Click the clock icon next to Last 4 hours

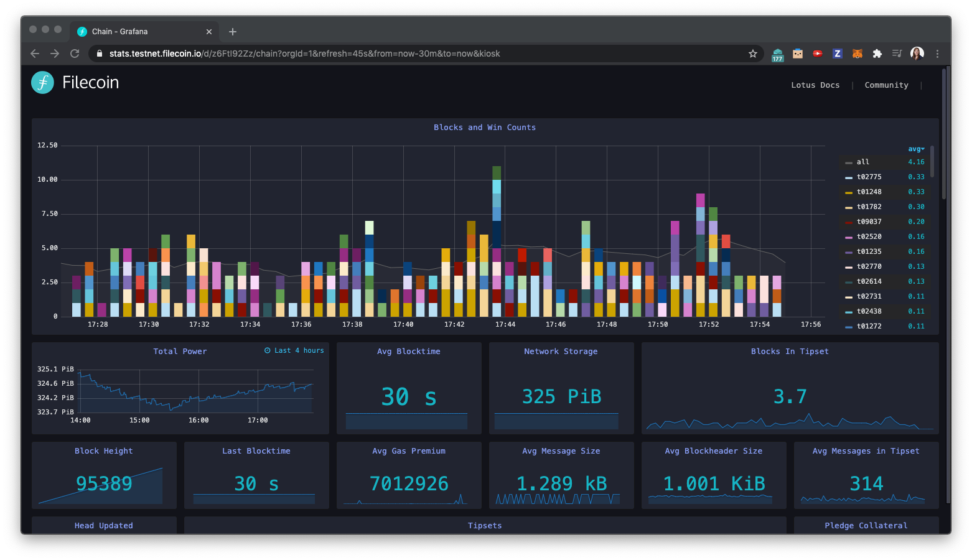click(266, 350)
